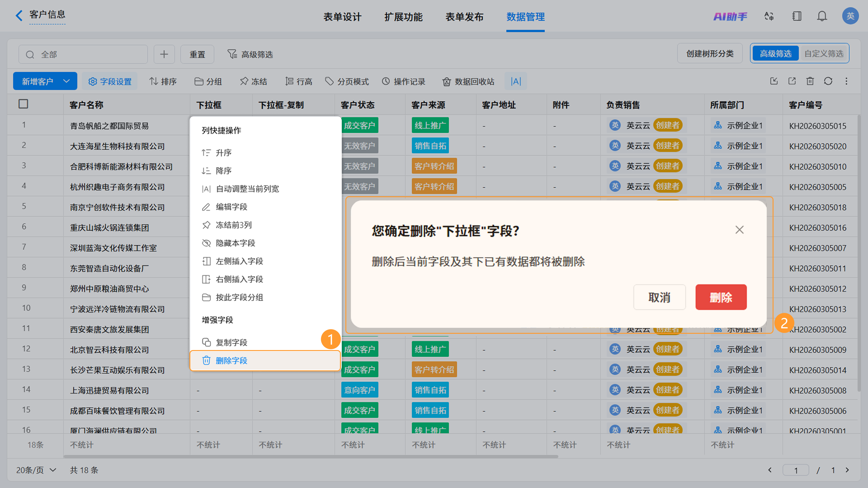Screen dimensions: 868x488
Task: Open the vertical three-dot more menu
Action: pos(847,81)
